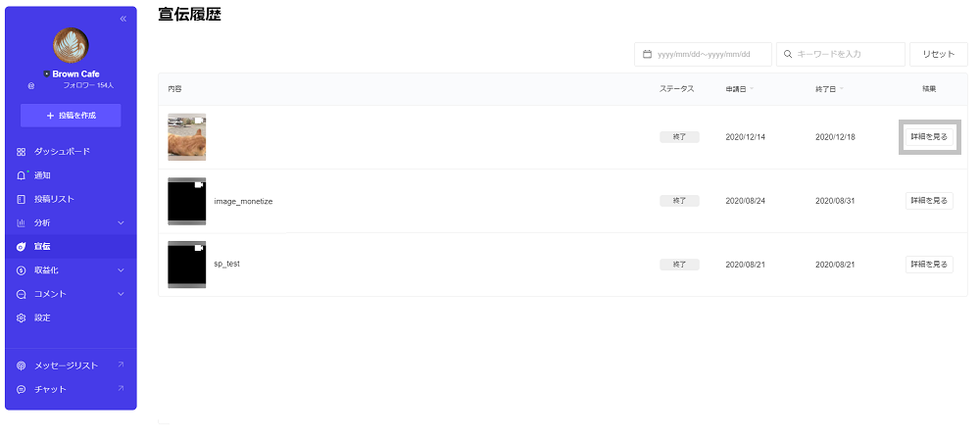Sort the table by 申請日 column
Viewport: 980px width, 437px height.
pyautogui.click(x=739, y=89)
